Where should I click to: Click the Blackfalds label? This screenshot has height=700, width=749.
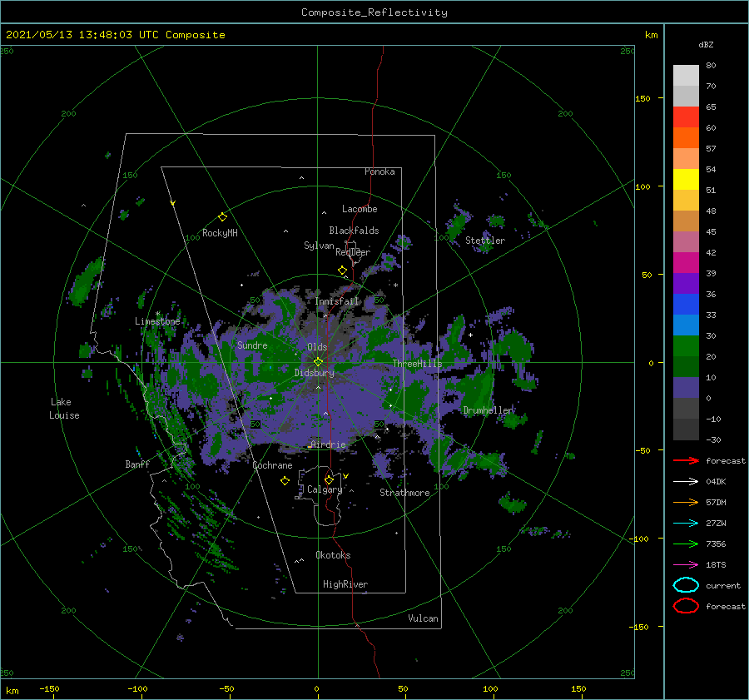coord(354,231)
